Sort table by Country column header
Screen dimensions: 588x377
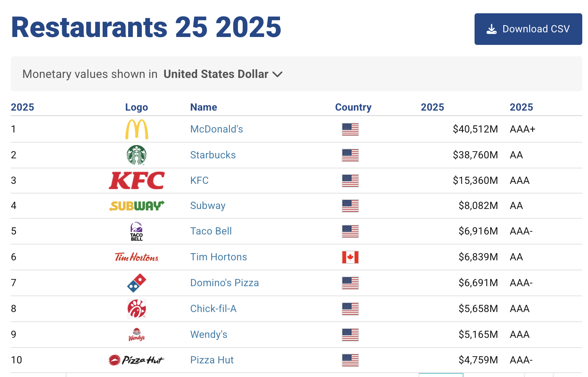(x=353, y=107)
